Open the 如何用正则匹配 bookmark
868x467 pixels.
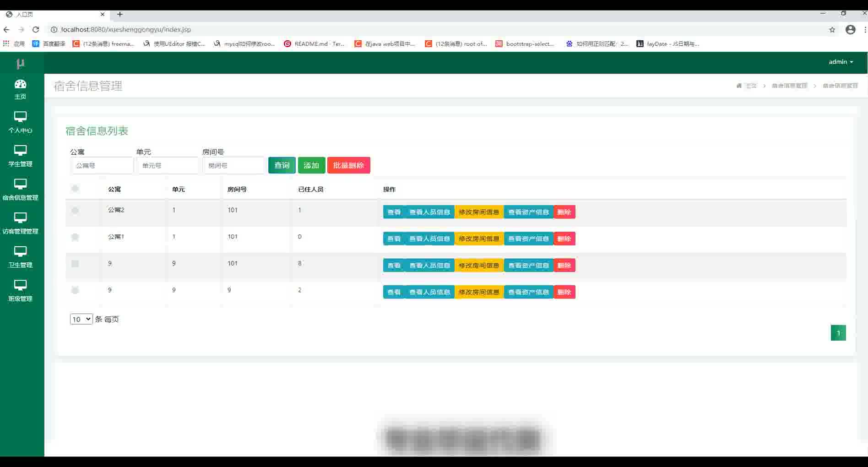(597, 43)
